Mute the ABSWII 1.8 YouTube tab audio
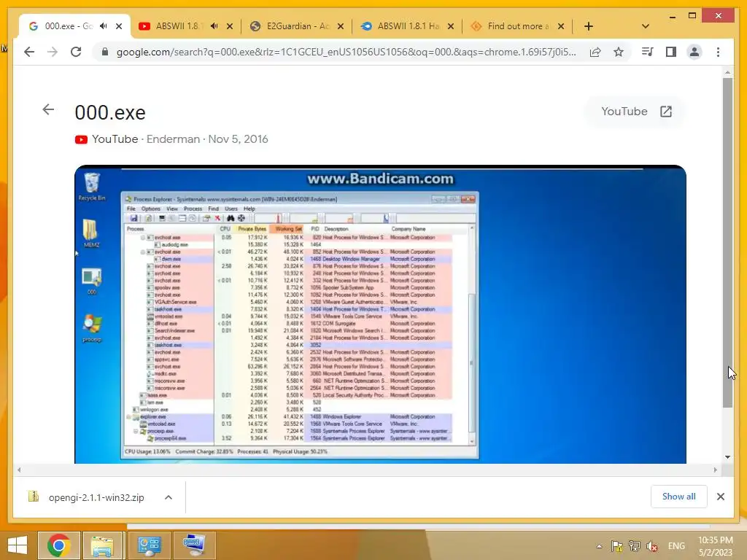747x560 pixels. pos(214,26)
